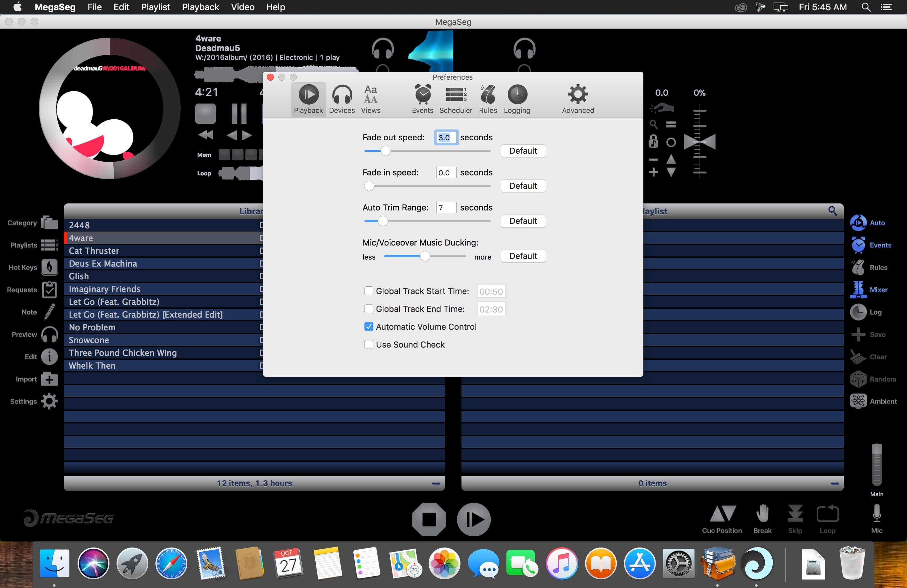Toggle the Mic icon at bottom right

coord(876,513)
